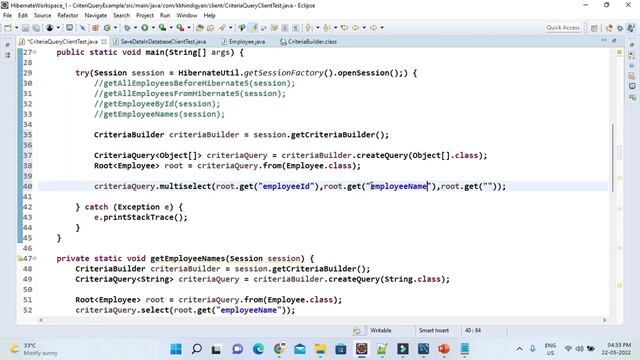Screen dimensions: 640x360
Task: Open the Debug configurations dropdown arrow
Action: tap(136, 28)
